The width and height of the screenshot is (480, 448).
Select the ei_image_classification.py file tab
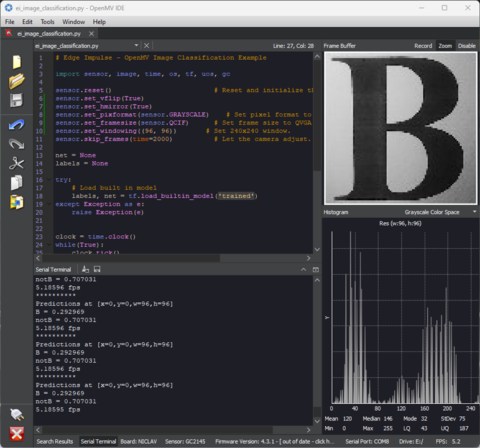pyautogui.click(x=49, y=34)
